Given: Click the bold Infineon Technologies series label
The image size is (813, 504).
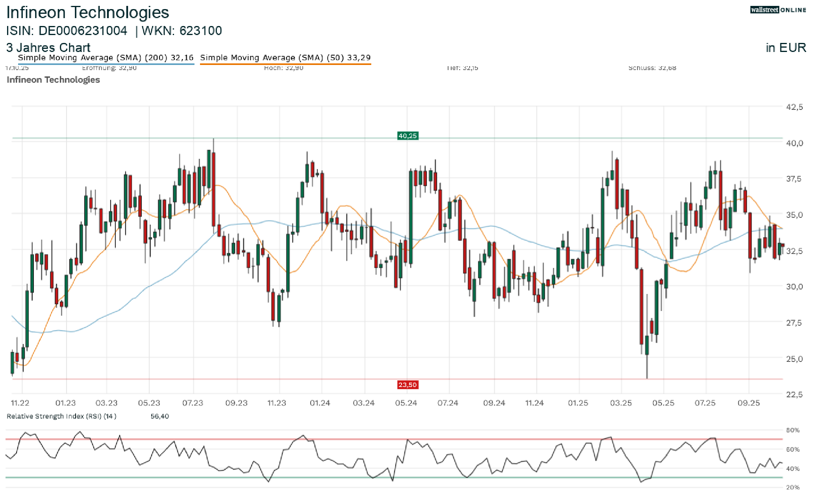Looking at the screenshot, I should pos(53,80).
